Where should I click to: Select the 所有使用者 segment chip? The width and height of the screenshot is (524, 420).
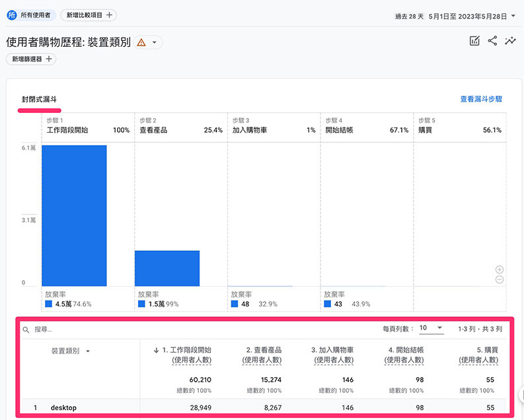point(31,15)
